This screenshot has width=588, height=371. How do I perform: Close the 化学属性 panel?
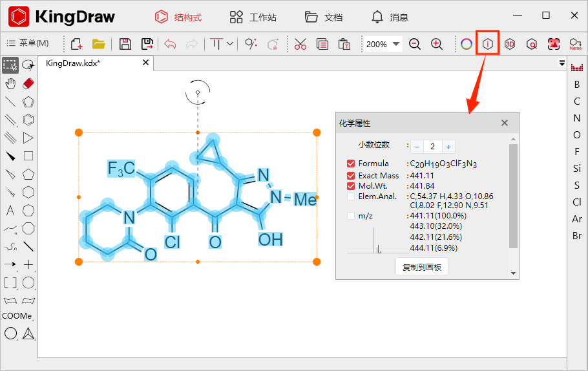(x=505, y=123)
